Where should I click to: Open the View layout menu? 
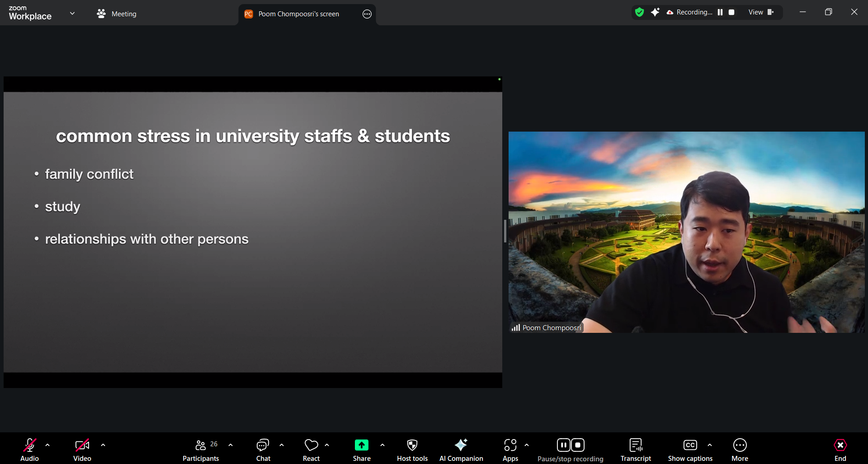click(761, 12)
